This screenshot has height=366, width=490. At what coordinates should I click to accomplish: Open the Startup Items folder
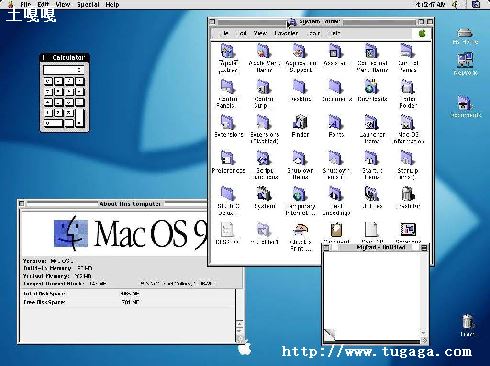pos(372,158)
